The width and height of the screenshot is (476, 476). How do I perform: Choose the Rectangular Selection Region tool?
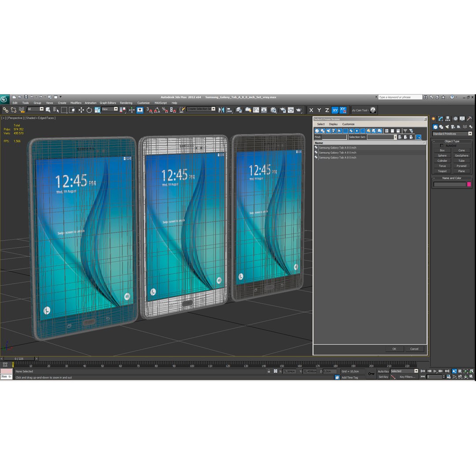click(x=64, y=110)
